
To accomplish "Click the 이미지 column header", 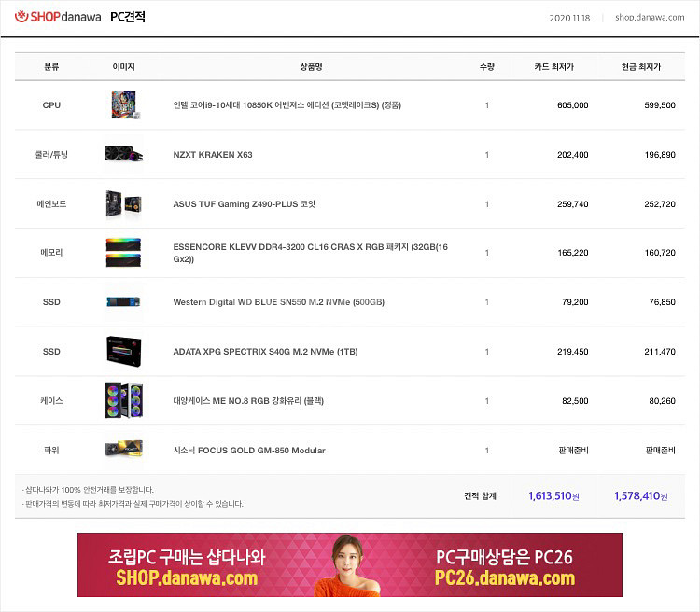I will pyautogui.click(x=123, y=67).
